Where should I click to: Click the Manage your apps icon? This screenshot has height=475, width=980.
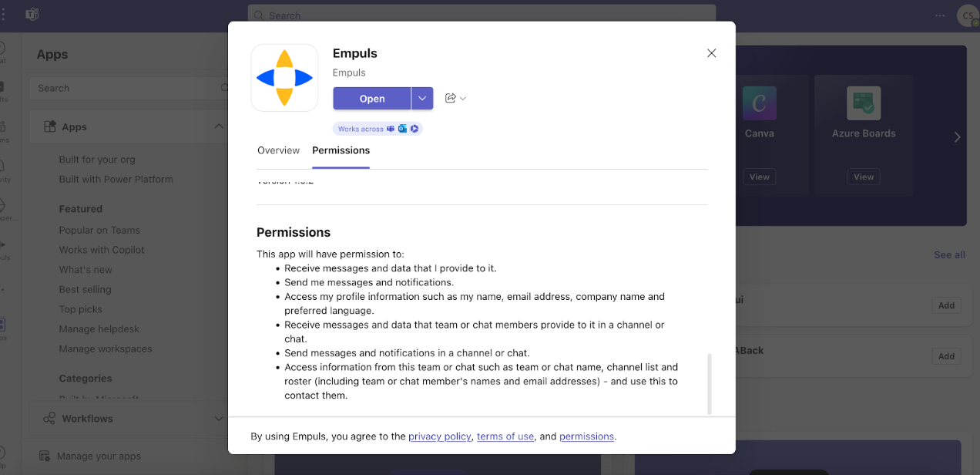tap(45, 456)
